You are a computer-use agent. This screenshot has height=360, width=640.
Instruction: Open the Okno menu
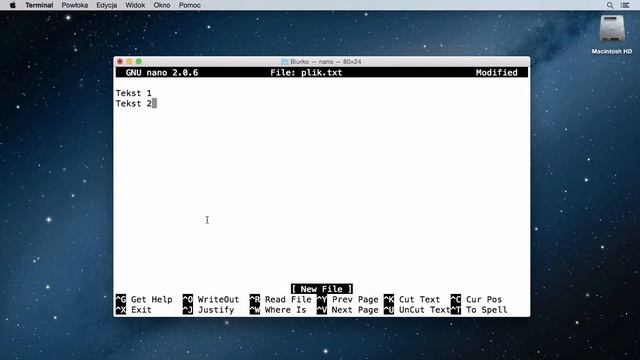(162, 5)
